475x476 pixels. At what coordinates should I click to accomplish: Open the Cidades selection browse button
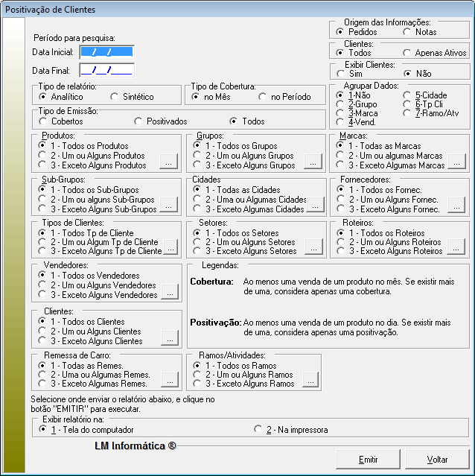click(x=316, y=206)
